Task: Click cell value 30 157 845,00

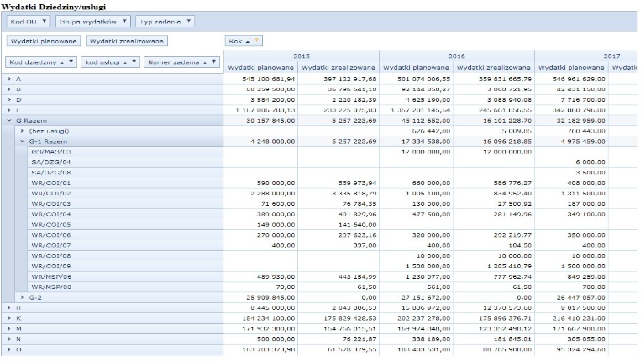Action: click(270, 121)
